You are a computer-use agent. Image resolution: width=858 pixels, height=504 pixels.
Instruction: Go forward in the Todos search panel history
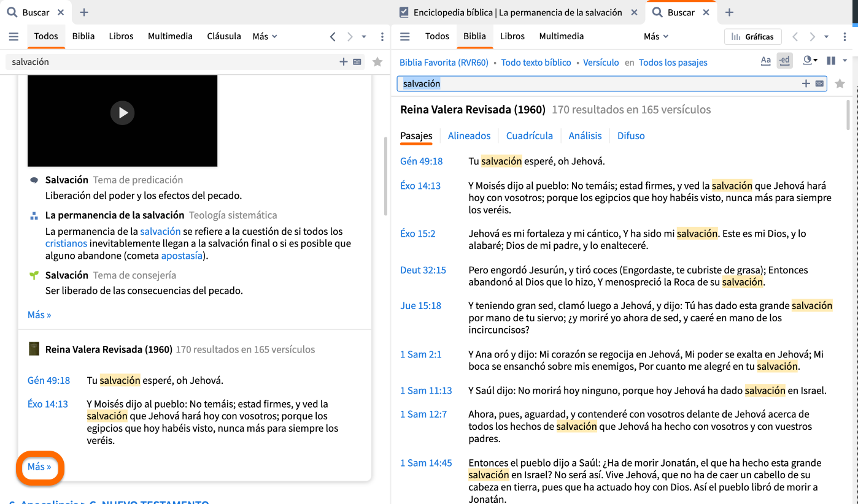click(350, 37)
